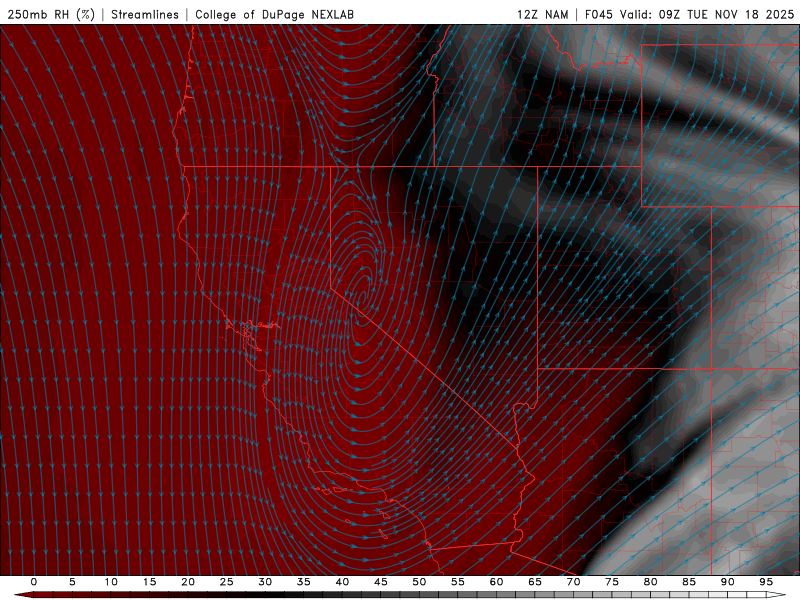Click the color scale value 60
This screenshot has width=800, height=600.
[x=496, y=582]
